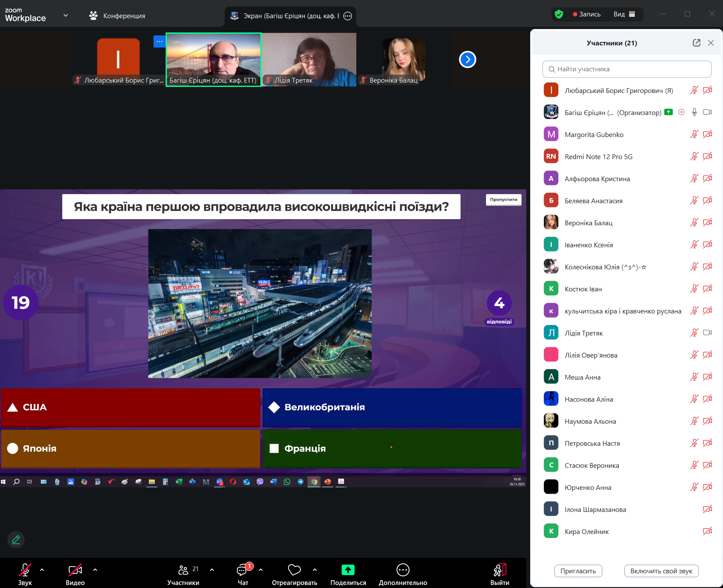Unmute the microphone with Sound button
This screenshot has width=723, height=588.
coord(25,570)
